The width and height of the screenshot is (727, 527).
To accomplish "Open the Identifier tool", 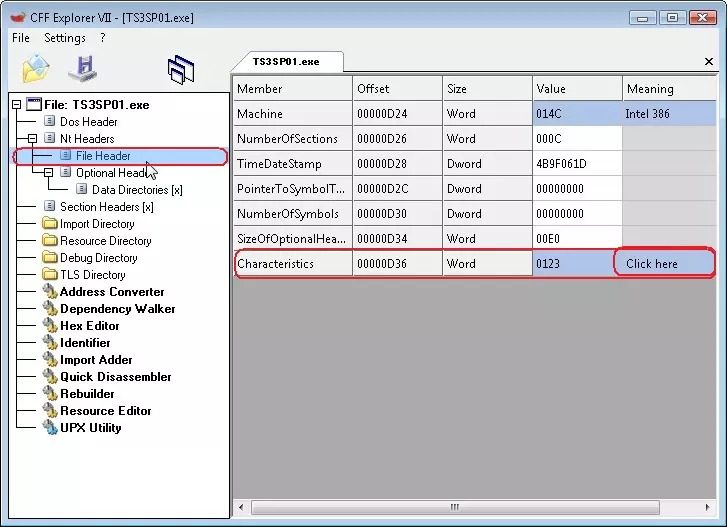I will point(85,343).
